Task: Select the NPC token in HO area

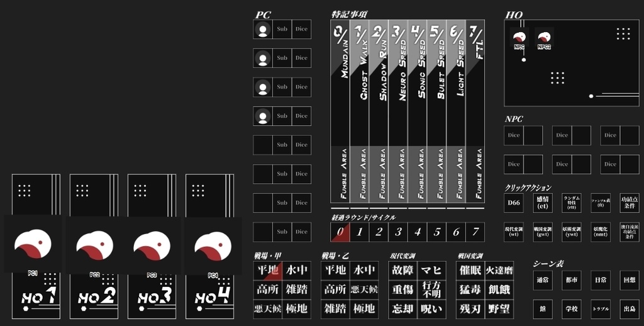Action: (x=519, y=38)
